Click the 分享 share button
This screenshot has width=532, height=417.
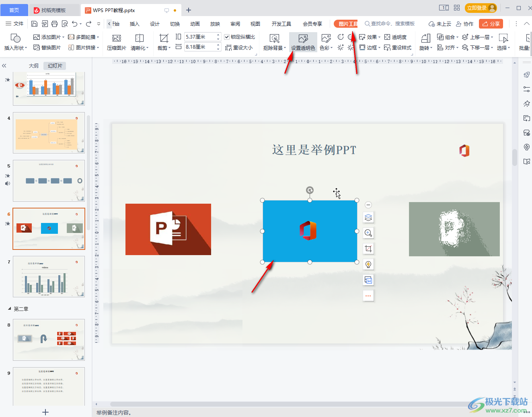[491, 24]
